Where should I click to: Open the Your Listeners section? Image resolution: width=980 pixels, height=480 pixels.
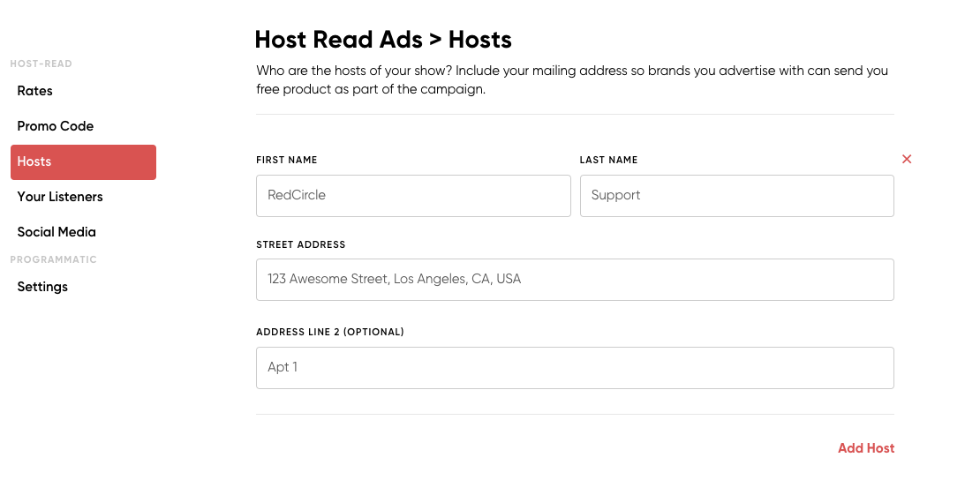tap(60, 197)
